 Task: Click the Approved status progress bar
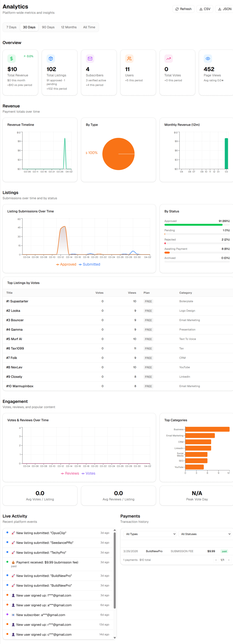click(197, 225)
